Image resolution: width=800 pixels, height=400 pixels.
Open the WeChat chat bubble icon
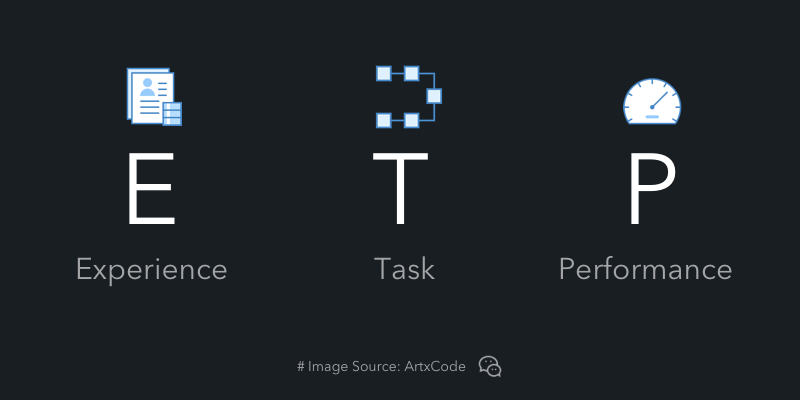pos(490,366)
